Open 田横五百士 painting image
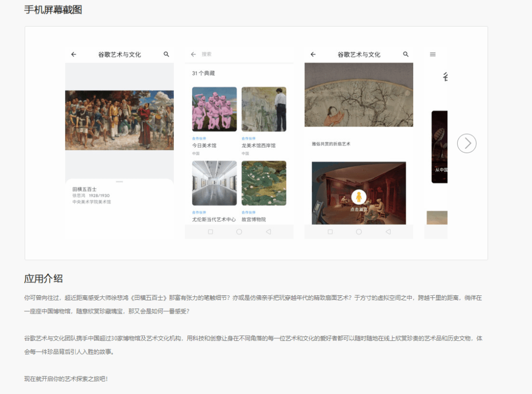532x394 pixels. pyautogui.click(x=119, y=120)
